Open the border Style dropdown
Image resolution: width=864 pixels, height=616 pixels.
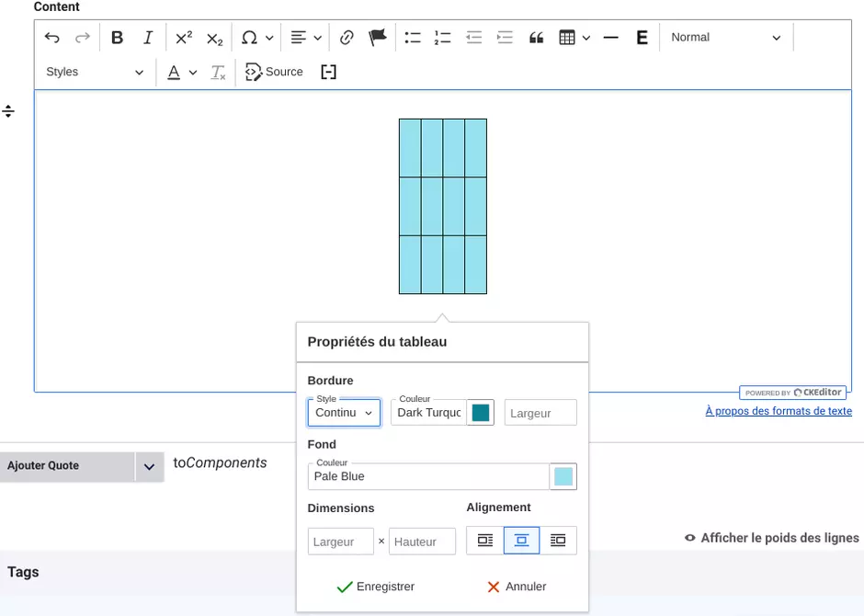(x=344, y=413)
